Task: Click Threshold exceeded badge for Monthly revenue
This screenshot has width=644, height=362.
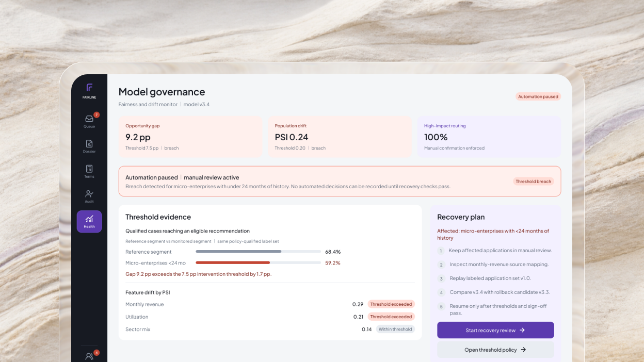Action: 391,304
